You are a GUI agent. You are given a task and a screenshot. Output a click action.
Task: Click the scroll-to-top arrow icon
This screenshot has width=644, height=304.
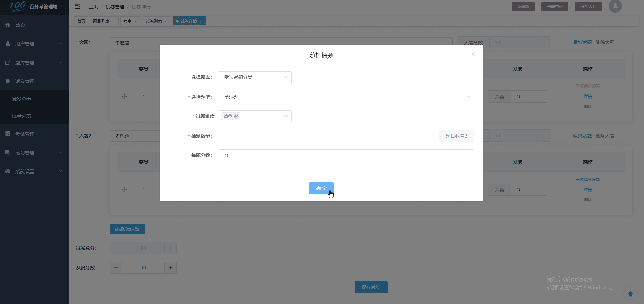click(630, 294)
